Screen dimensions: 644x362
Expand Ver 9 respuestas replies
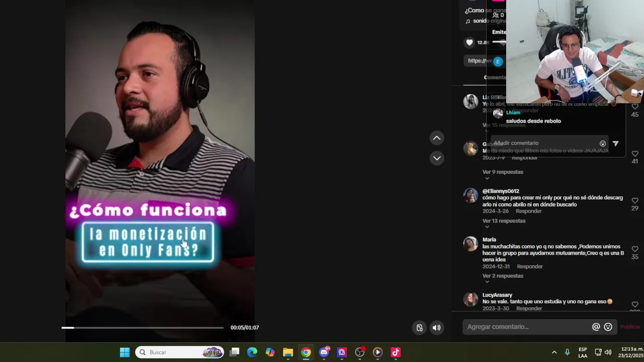click(x=503, y=172)
